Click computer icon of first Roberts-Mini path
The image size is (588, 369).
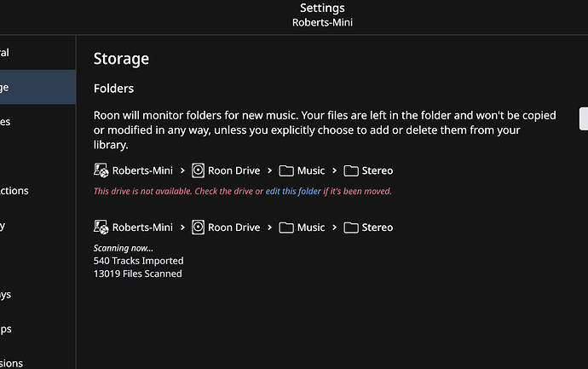[x=101, y=170]
